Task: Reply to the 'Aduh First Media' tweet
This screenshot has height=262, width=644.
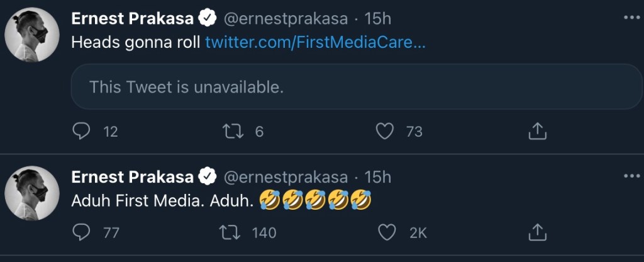Action: click(82, 232)
